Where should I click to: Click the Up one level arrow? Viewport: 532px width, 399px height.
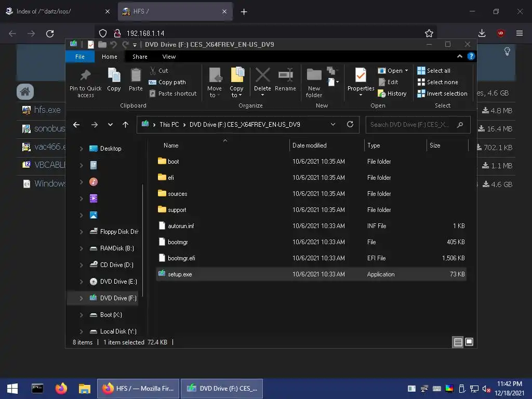pos(126,125)
